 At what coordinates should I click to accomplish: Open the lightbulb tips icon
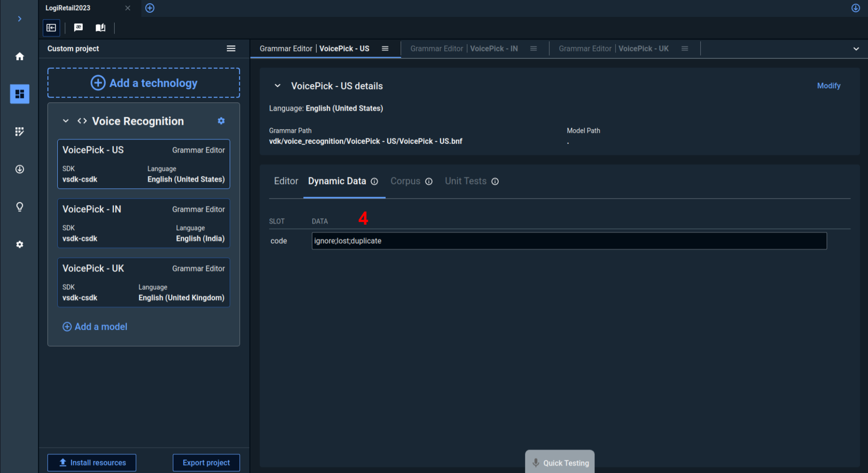(x=20, y=207)
